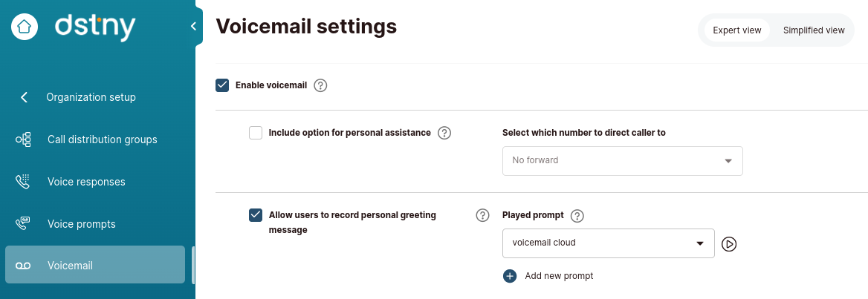This screenshot has width=868, height=299.
Task: Uncheck Allow users to record personal greeting
Action: tap(256, 215)
